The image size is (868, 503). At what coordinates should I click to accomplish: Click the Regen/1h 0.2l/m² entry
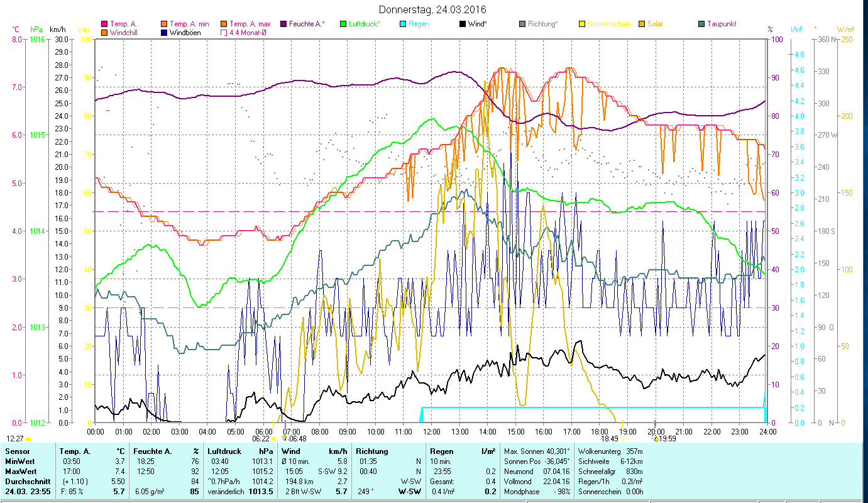pos(610,481)
